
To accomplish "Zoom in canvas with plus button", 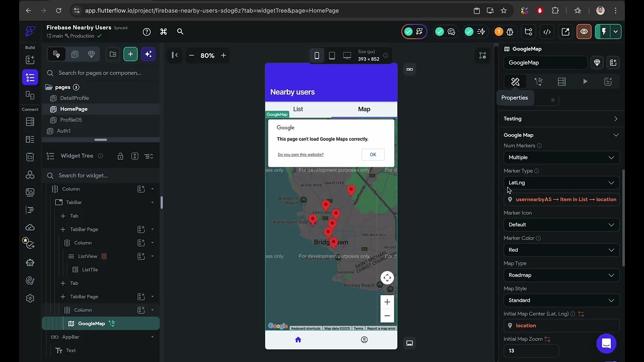I will [223, 55].
